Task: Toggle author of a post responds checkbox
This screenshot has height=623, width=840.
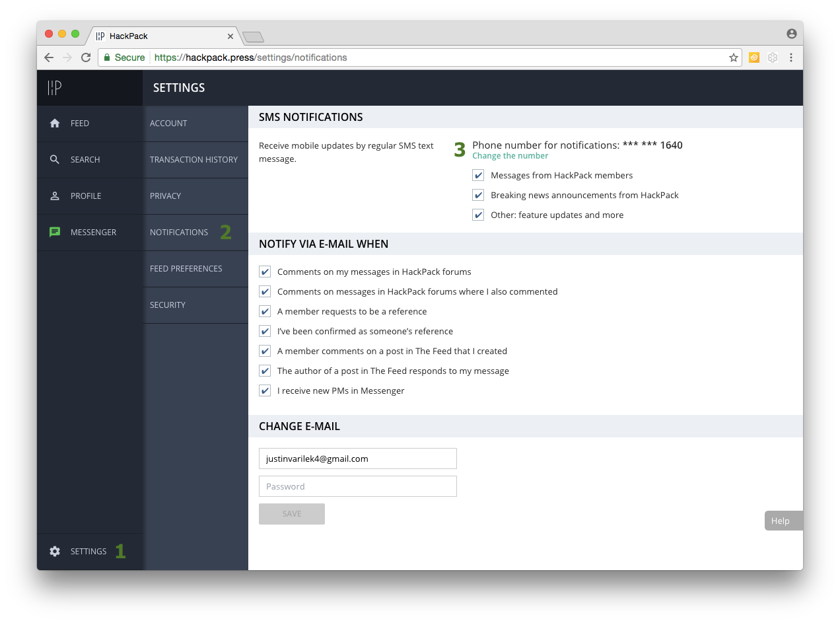Action: pos(265,371)
